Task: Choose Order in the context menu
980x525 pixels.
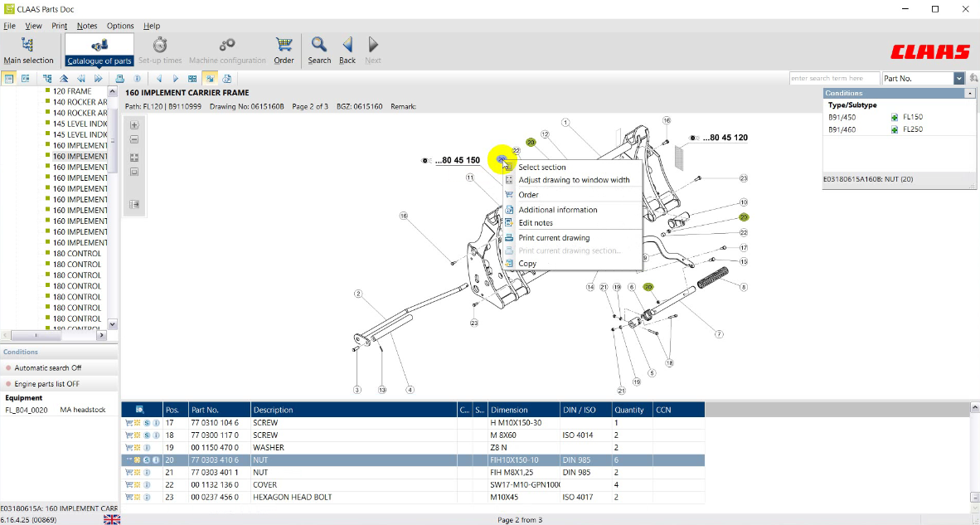Action: pos(573,195)
